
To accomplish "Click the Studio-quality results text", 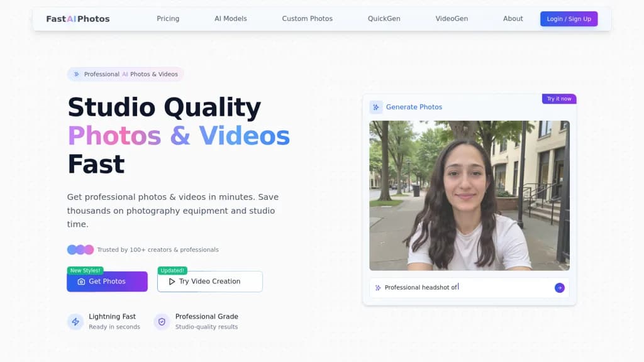I will pyautogui.click(x=206, y=327).
